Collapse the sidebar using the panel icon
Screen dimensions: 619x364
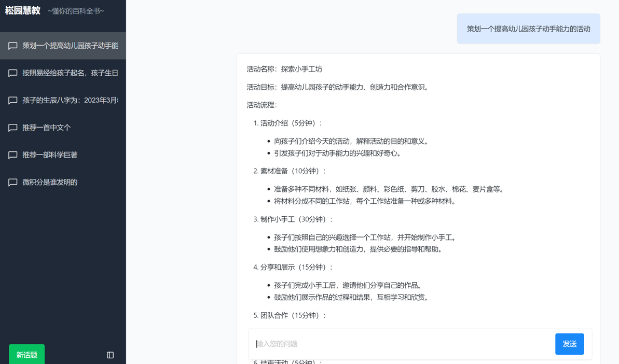110,355
